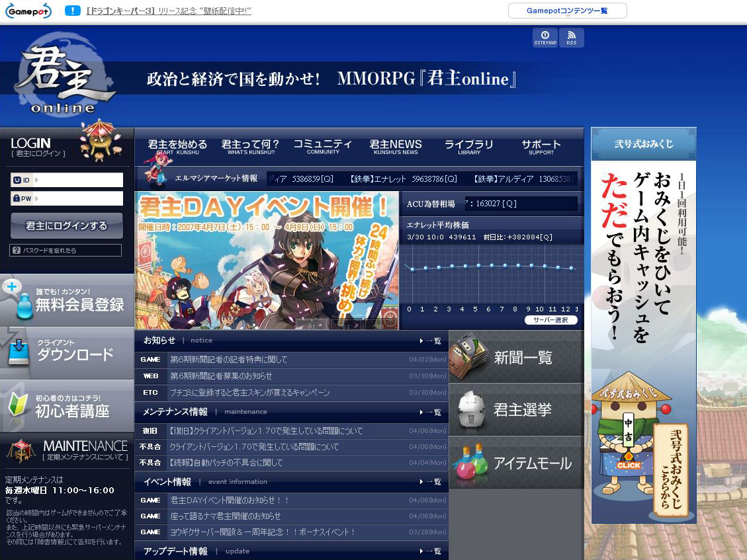Image resolution: width=747 pixels, height=560 pixels.
Task: Click the エナレット平均株価 chart
Action: (492, 274)
